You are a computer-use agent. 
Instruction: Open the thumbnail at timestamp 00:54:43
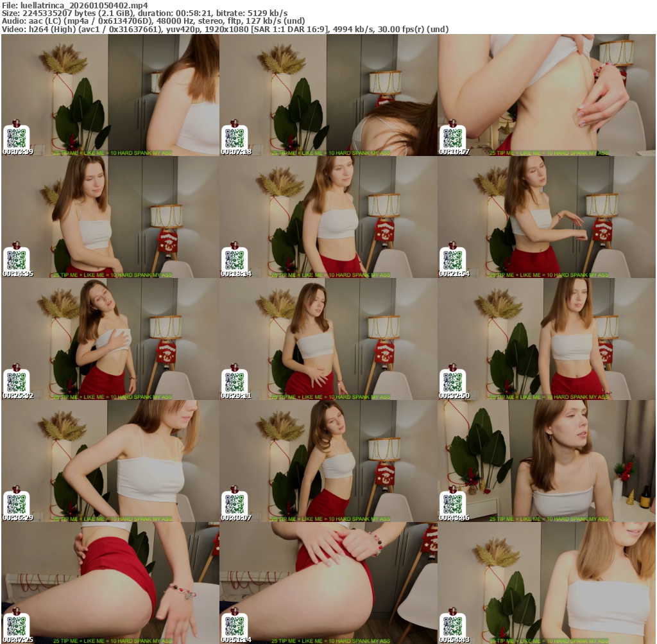(x=547, y=583)
